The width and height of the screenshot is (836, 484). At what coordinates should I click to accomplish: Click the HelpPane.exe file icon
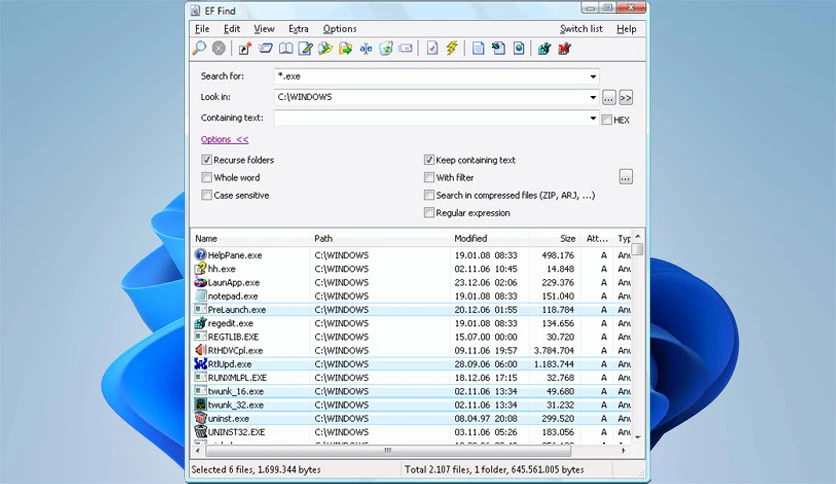point(200,255)
